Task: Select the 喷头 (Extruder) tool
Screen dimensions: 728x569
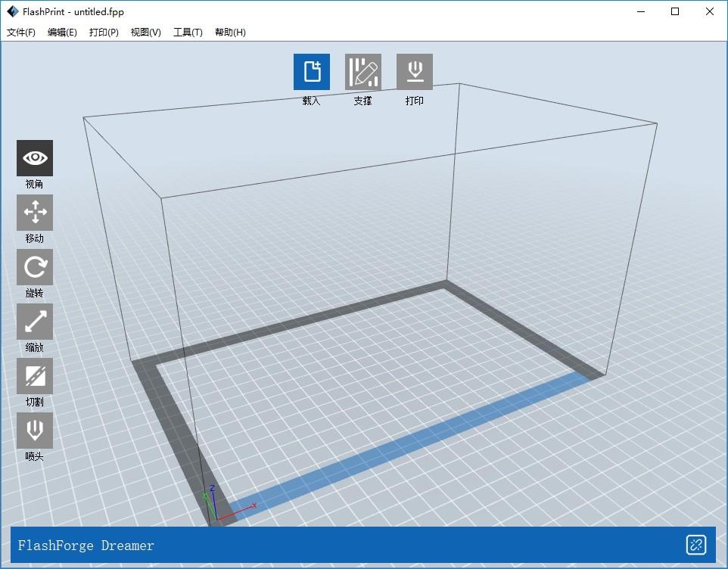Action: 35,431
